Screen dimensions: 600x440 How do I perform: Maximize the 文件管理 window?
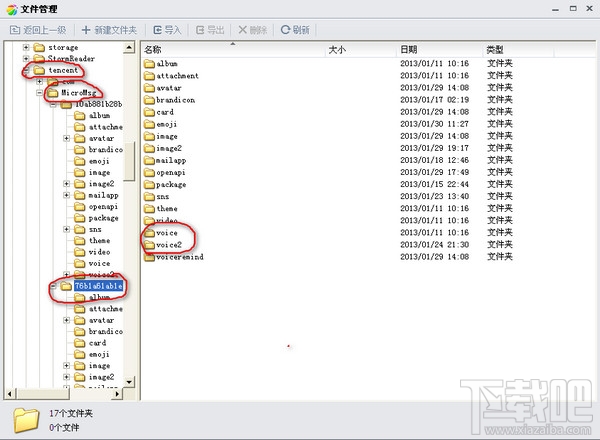573,8
